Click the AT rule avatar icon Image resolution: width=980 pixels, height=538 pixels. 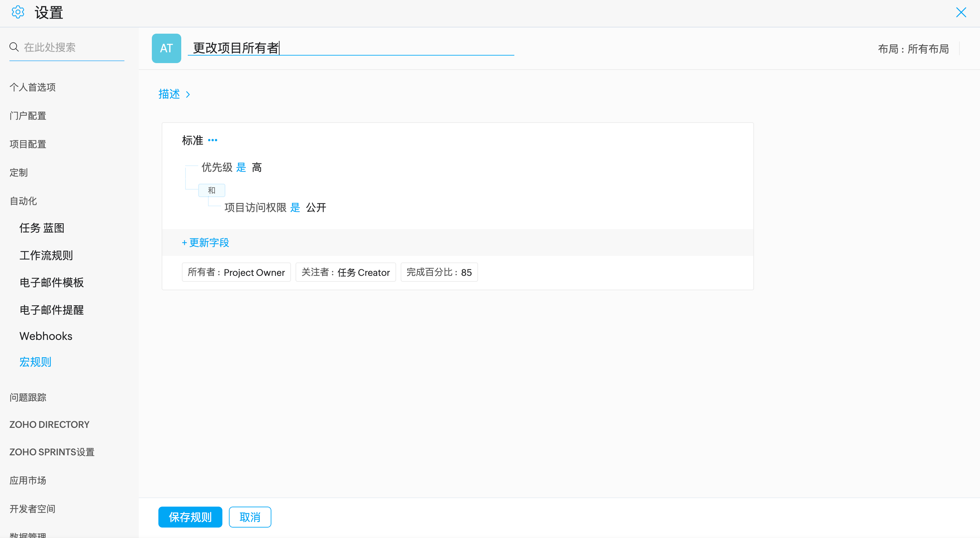tap(166, 48)
